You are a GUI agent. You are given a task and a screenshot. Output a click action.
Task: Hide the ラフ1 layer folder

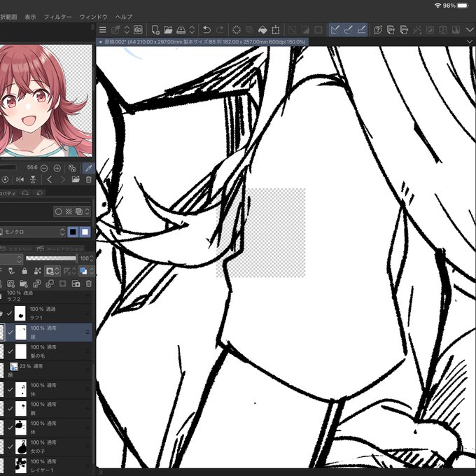[x=10, y=314]
